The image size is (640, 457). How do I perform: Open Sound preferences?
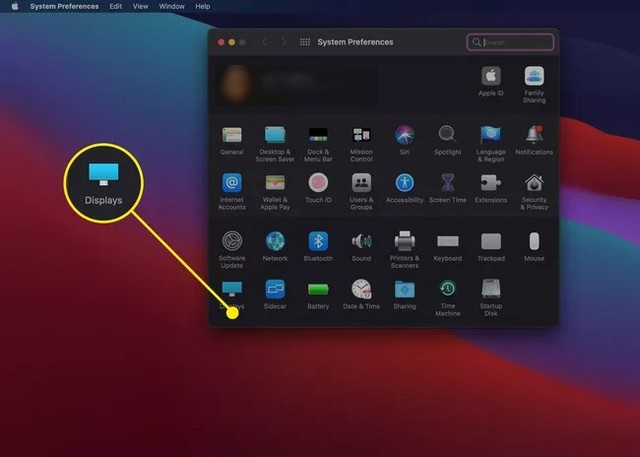361,246
